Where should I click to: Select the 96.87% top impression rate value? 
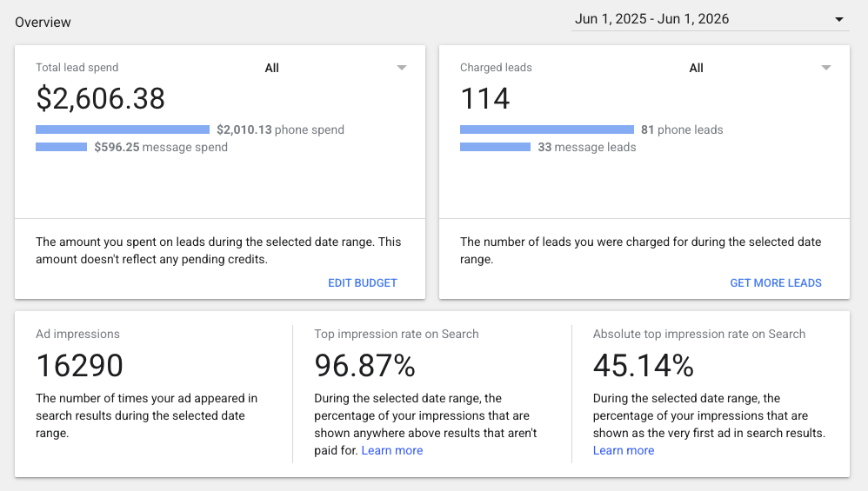(x=364, y=366)
